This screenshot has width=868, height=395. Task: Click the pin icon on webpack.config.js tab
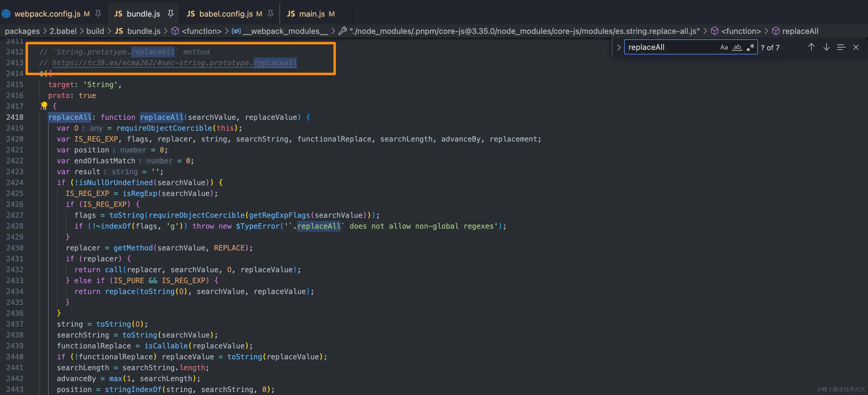point(98,14)
